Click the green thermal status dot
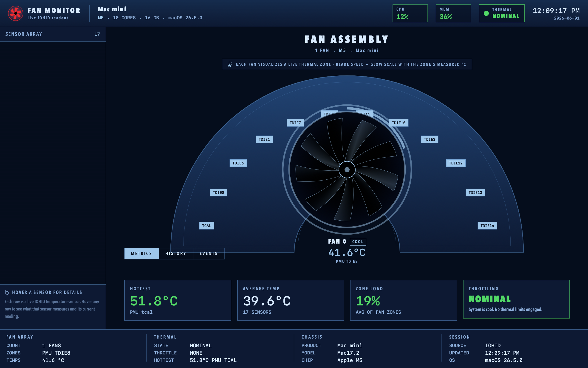The width and height of the screenshot is (588, 368). 486,13
